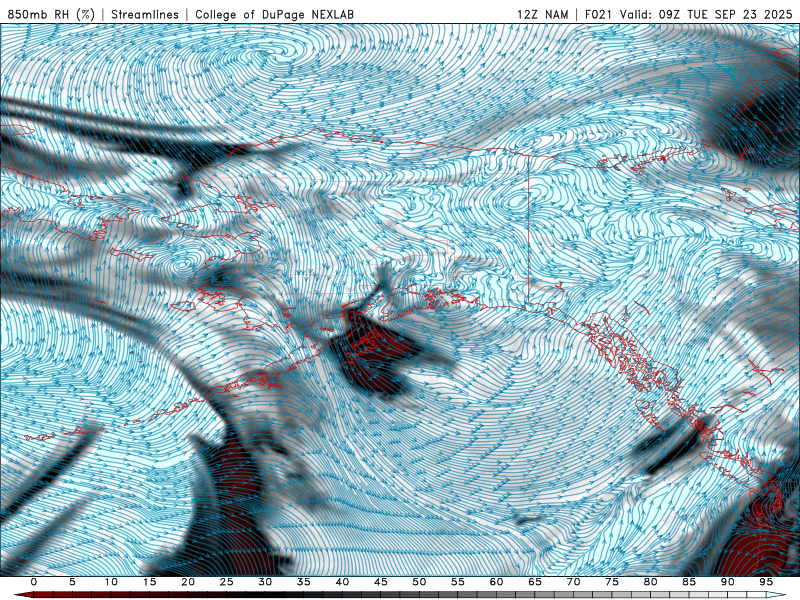Click the "Streamlines" header label
Image resolution: width=800 pixels, height=600 pixels.
tap(145, 14)
